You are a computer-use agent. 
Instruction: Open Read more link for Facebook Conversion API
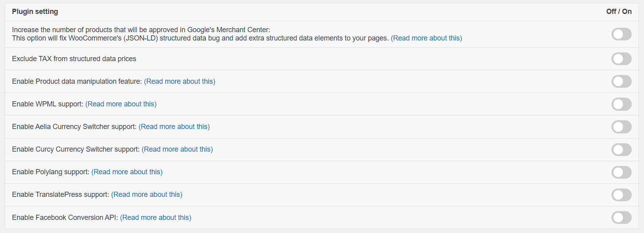point(156,218)
